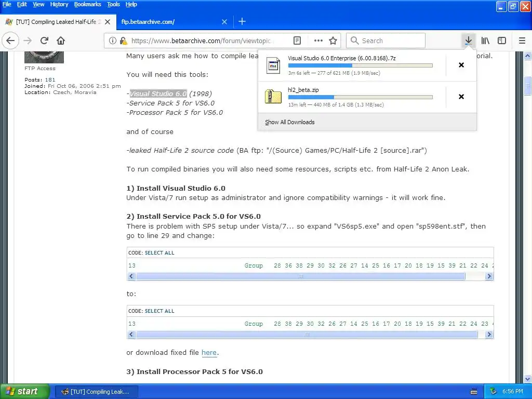532x399 pixels.
Task: Open a new tab with plus button
Action: [x=242, y=22]
